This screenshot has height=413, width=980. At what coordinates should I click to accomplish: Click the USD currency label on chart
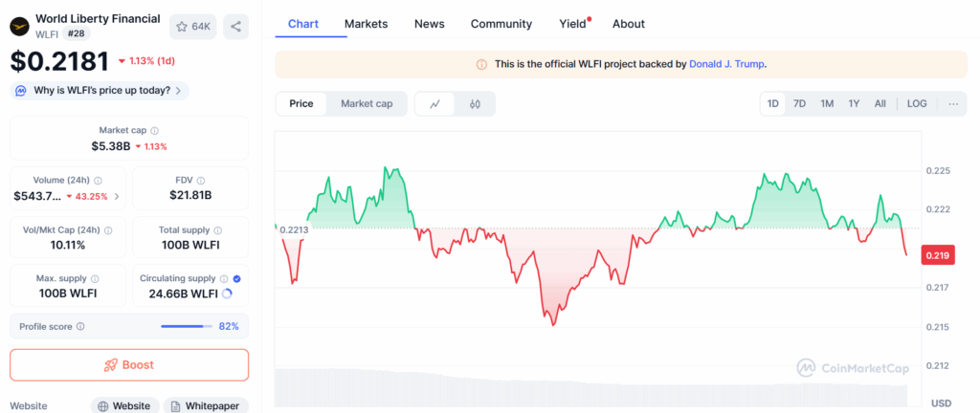tap(942, 403)
